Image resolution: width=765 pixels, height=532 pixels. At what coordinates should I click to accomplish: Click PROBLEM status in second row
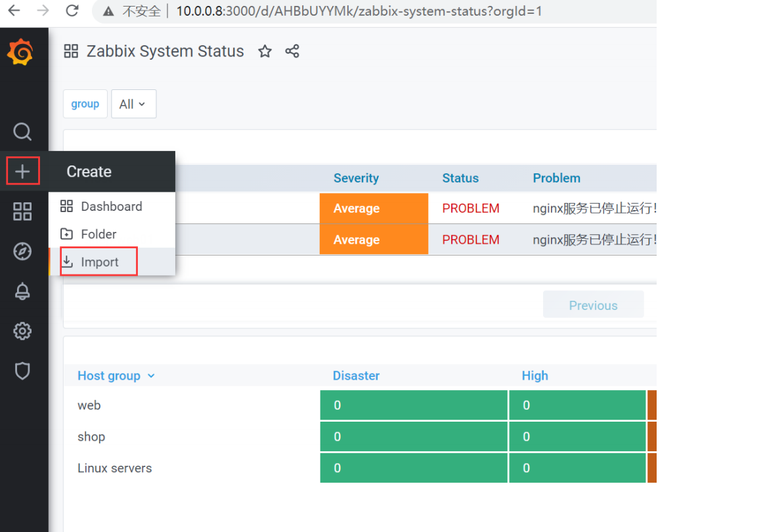(471, 240)
